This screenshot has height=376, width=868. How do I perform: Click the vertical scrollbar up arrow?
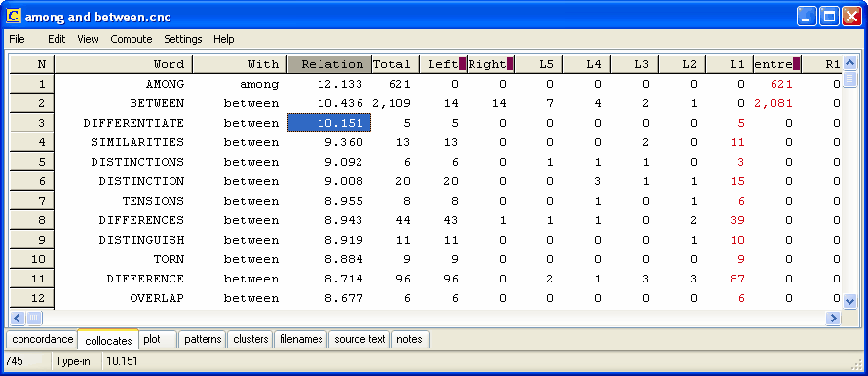pos(849,62)
